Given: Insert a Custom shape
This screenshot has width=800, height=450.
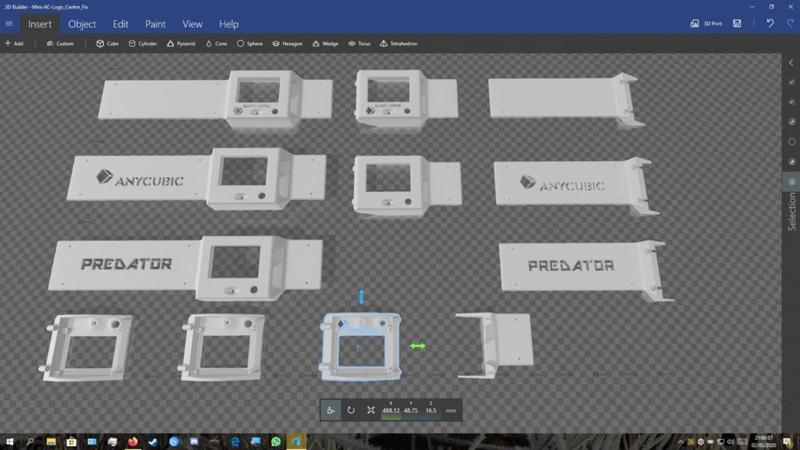Looking at the screenshot, I should point(60,44).
